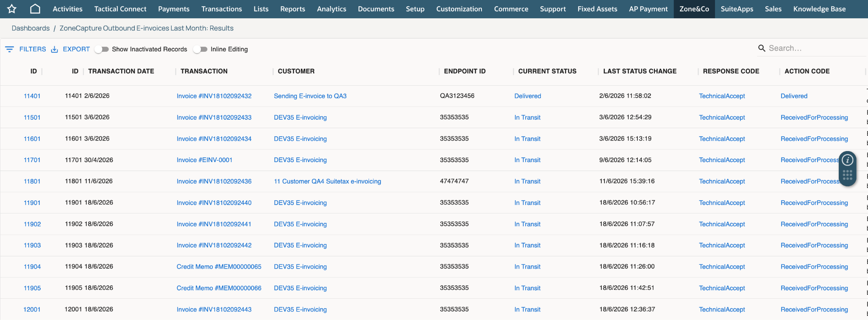Image resolution: width=868 pixels, height=320 pixels.
Task: Click TechnicalAccept in row 11601
Action: [722, 139]
